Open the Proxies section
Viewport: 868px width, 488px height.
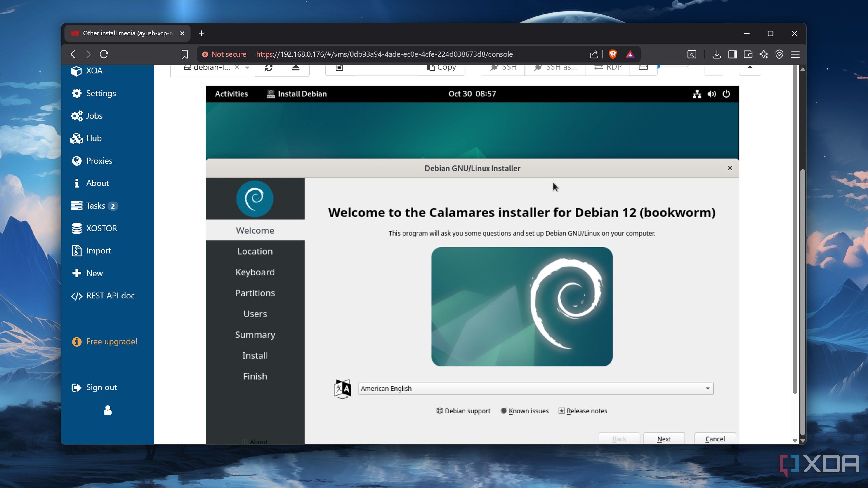(92, 161)
